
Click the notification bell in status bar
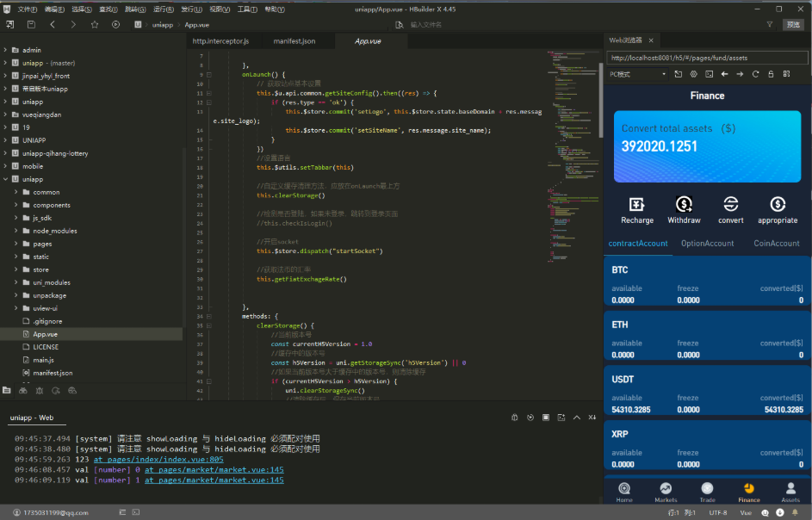[795, 513]
